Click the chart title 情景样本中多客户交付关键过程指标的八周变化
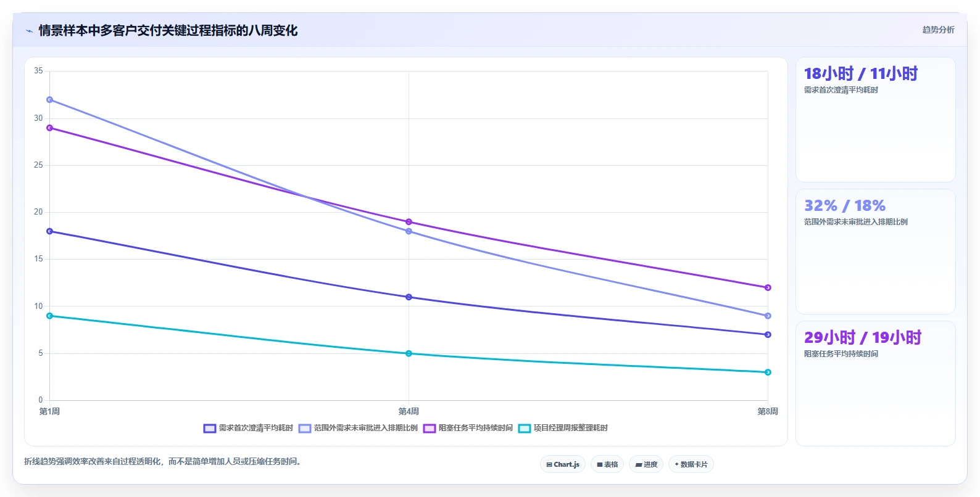Screen dimensions: 980x497 (x=168, y=30)
